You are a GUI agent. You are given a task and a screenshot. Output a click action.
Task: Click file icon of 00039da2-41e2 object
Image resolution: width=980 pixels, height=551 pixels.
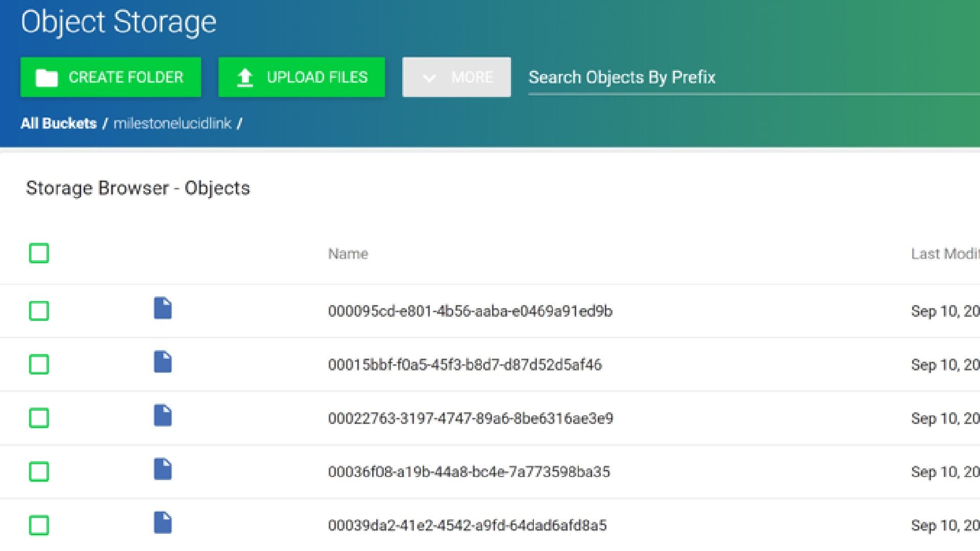click(x=163, y=522)
